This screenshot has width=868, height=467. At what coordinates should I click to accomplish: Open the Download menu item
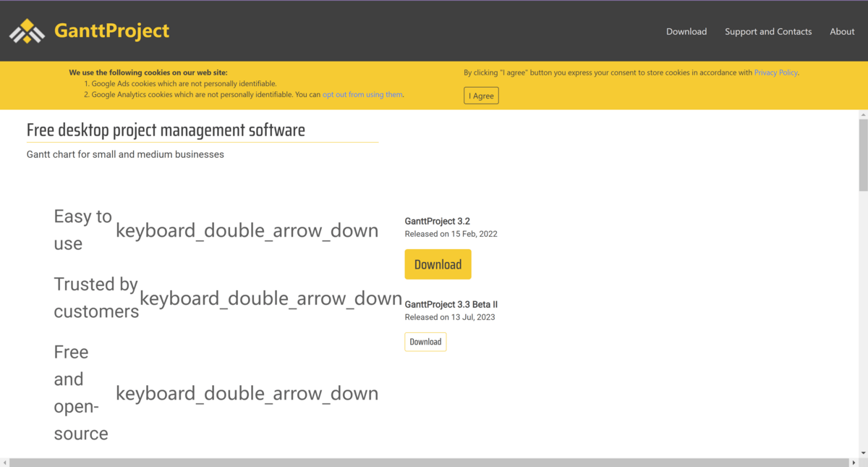click(x=686, y=31)
